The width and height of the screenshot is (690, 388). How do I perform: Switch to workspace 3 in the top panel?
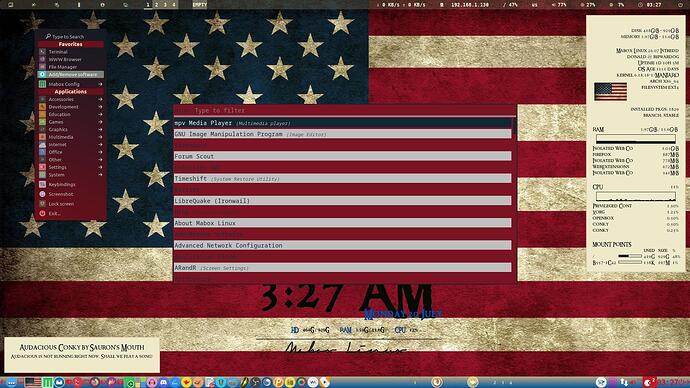[x=165, y=5]
